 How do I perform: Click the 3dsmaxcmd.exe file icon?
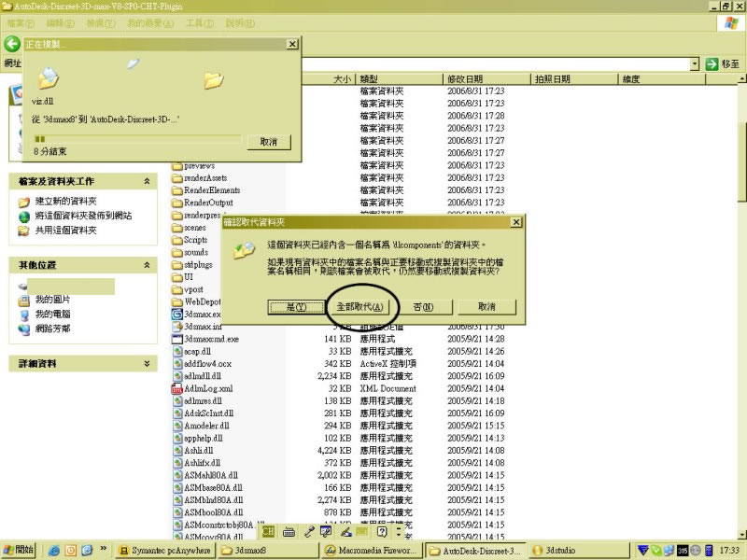click(x=177, y=339)
